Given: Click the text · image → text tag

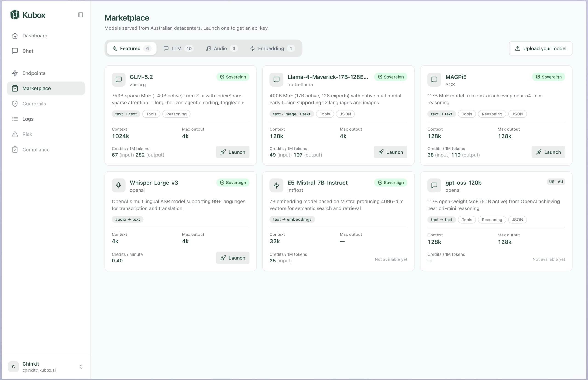Looking at the screenshot, I should coord(291,114).
